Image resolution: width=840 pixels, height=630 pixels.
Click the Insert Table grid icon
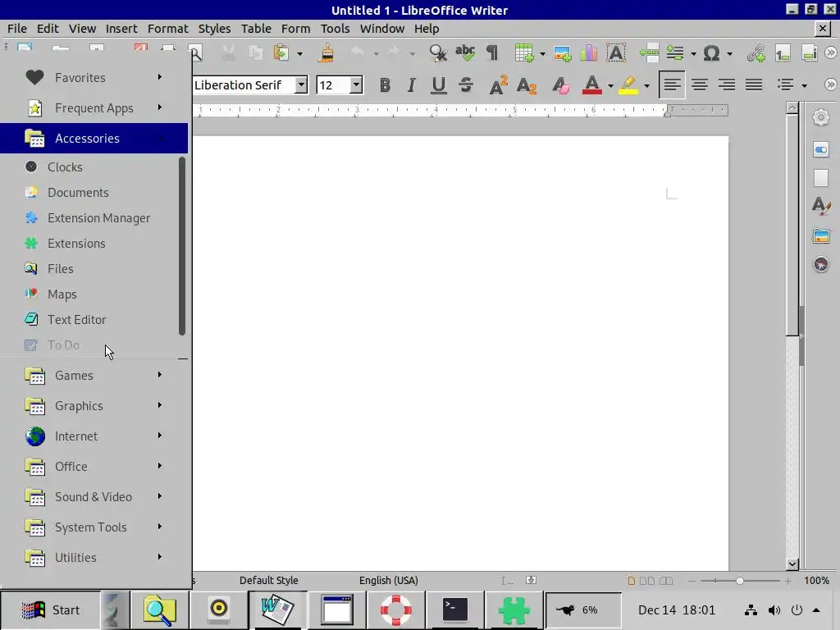(x=524, y=53)
